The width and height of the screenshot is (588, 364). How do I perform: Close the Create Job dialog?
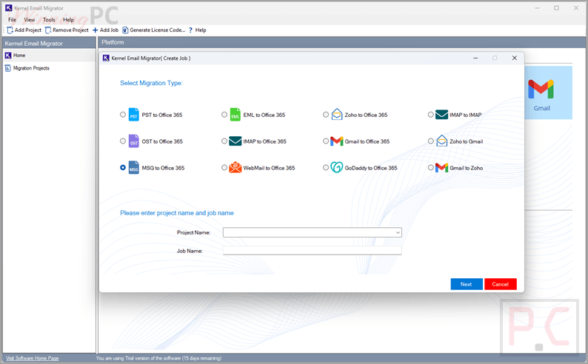pyautogui.click(x=515, y=58)
